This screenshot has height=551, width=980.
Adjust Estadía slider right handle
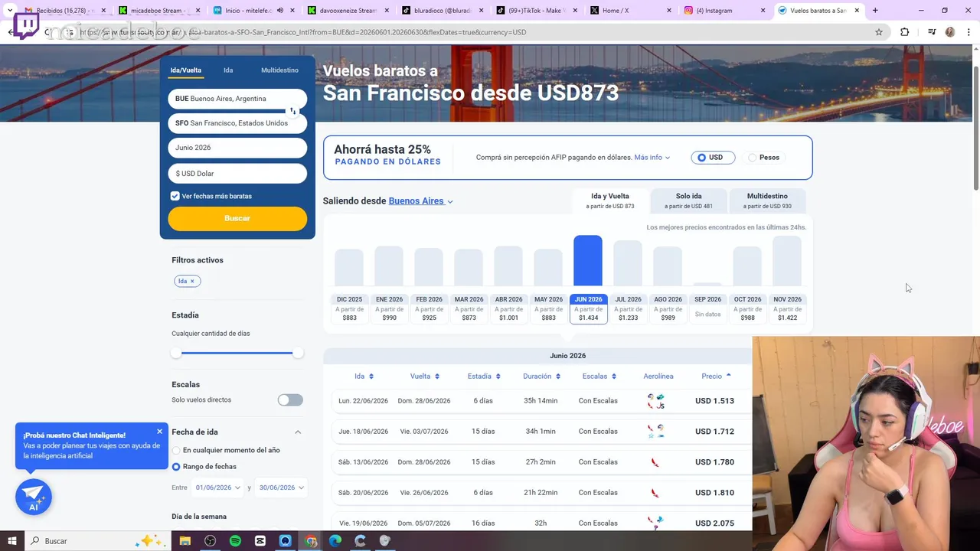[x=298, y=353]
